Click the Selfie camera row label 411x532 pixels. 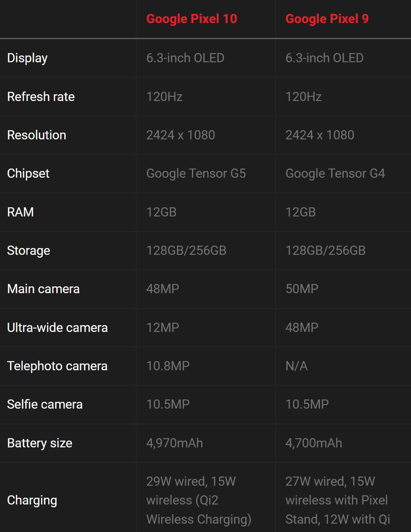click(45, 404)
